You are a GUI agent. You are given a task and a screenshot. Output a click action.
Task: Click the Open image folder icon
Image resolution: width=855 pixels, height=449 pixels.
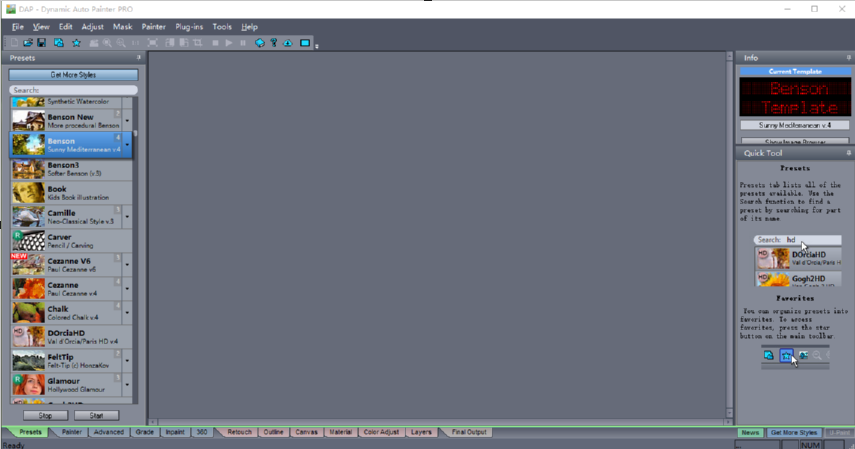28,43
